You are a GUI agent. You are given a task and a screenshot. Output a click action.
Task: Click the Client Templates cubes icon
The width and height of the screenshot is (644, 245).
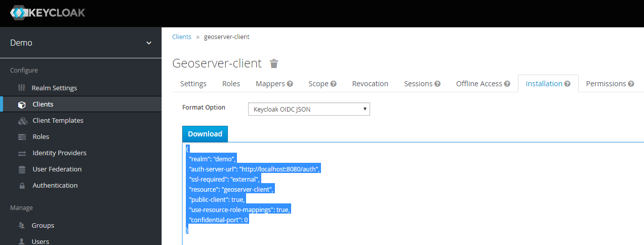22,121
